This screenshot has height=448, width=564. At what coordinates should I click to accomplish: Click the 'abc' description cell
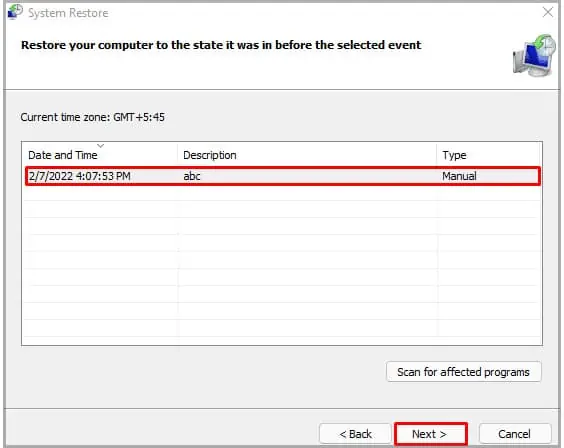[192, 176]
